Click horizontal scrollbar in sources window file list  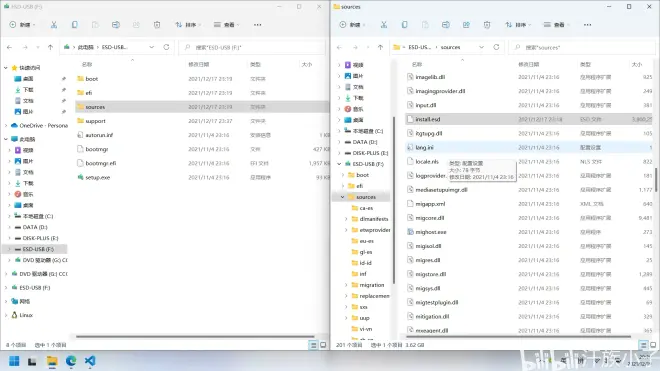click(519, 336)
